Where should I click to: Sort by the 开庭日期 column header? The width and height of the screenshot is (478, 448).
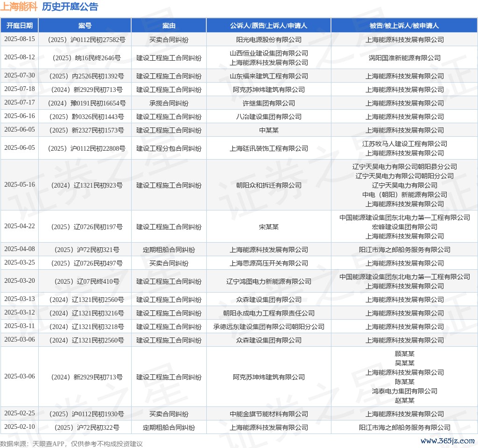(x=20, y=26)
